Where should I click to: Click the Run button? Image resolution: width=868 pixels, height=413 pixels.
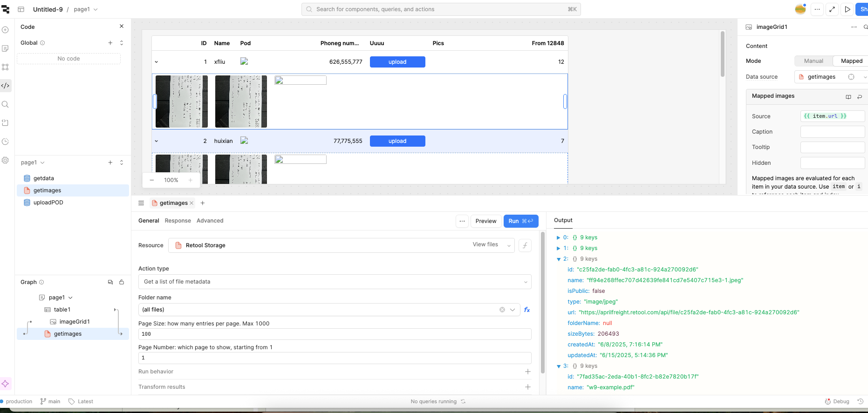(x=520, y=221)
